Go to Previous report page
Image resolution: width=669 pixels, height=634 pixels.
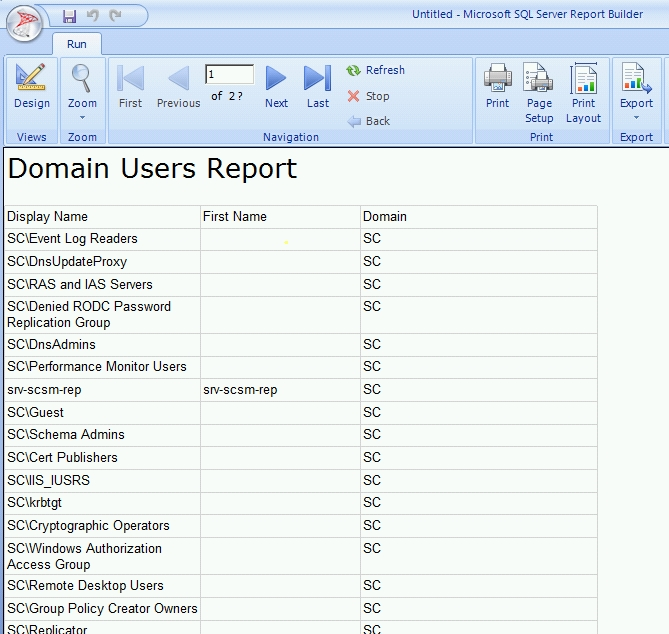pyautogui.click(x=178, y=86)
